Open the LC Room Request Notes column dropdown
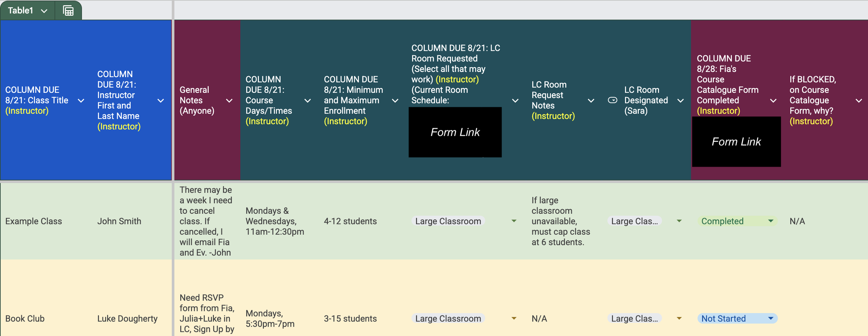This screenshot has height=336, width=868. click(591, 101)
